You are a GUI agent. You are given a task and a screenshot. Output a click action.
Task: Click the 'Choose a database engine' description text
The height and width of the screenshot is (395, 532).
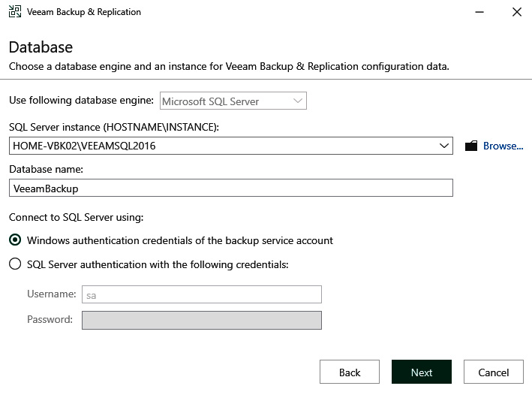[x=229, y=66]
